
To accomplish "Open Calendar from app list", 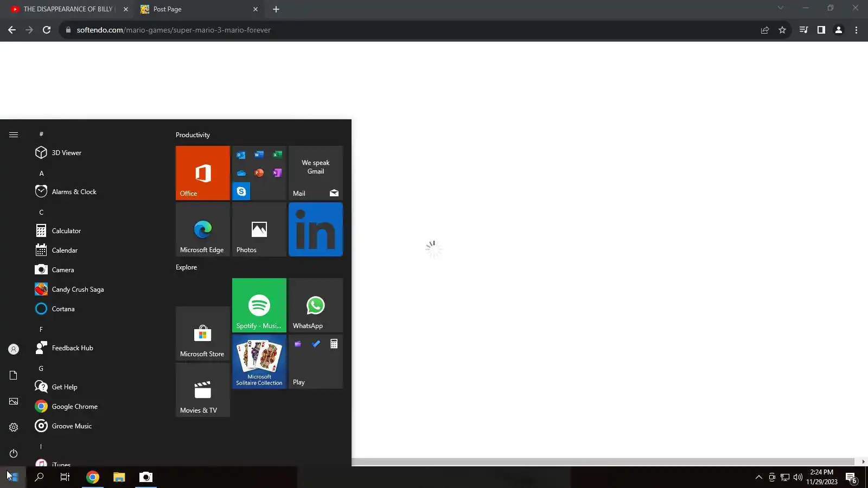I will 98,251.
